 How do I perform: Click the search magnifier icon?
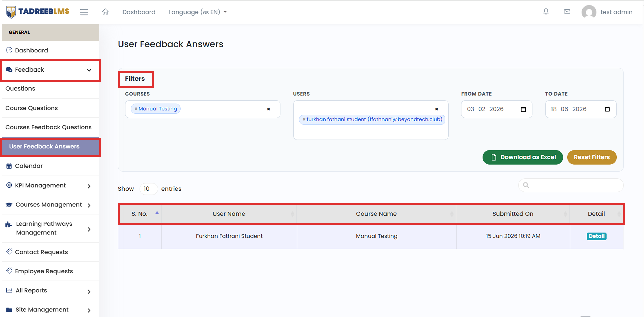point(526,185)
